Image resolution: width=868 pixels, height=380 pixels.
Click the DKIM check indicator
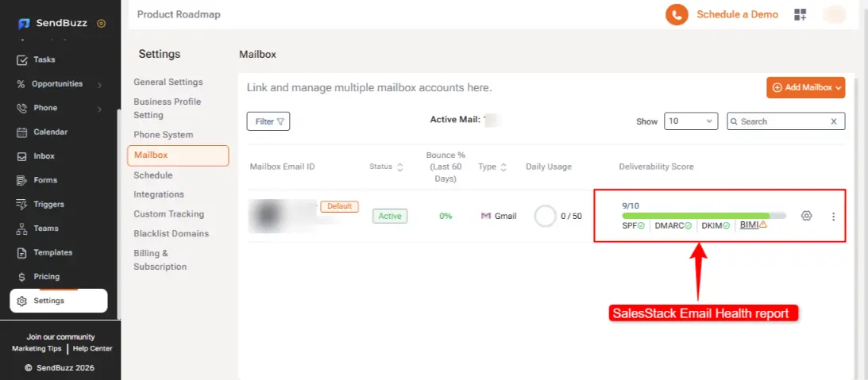[x=716, y=225]
